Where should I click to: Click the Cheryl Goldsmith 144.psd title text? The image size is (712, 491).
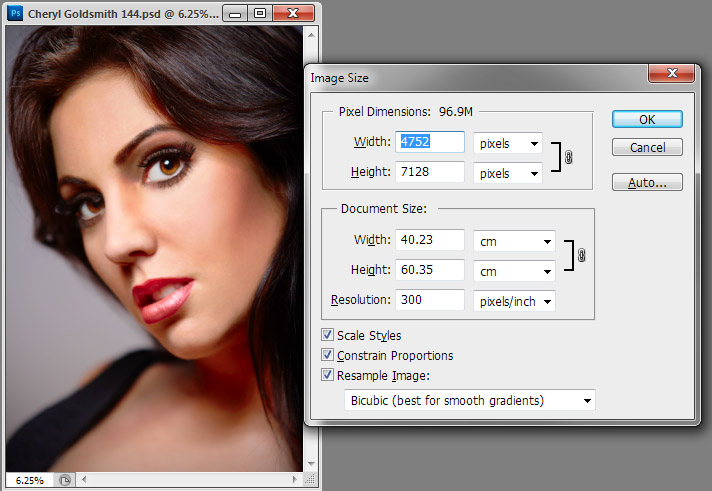click(123, 14)
